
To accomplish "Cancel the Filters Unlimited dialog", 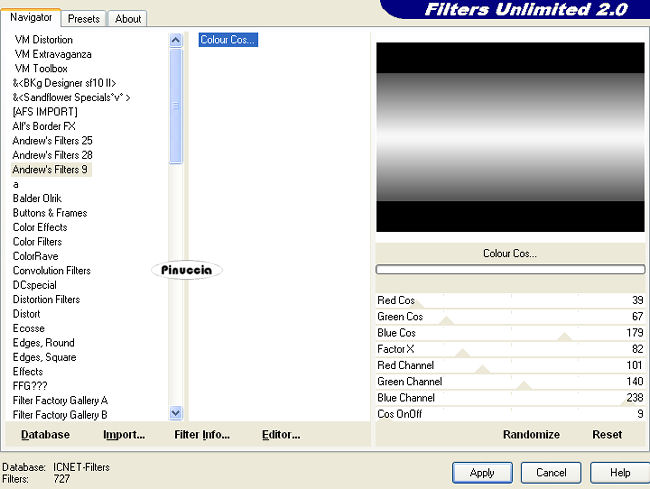I will pos(551,473).
